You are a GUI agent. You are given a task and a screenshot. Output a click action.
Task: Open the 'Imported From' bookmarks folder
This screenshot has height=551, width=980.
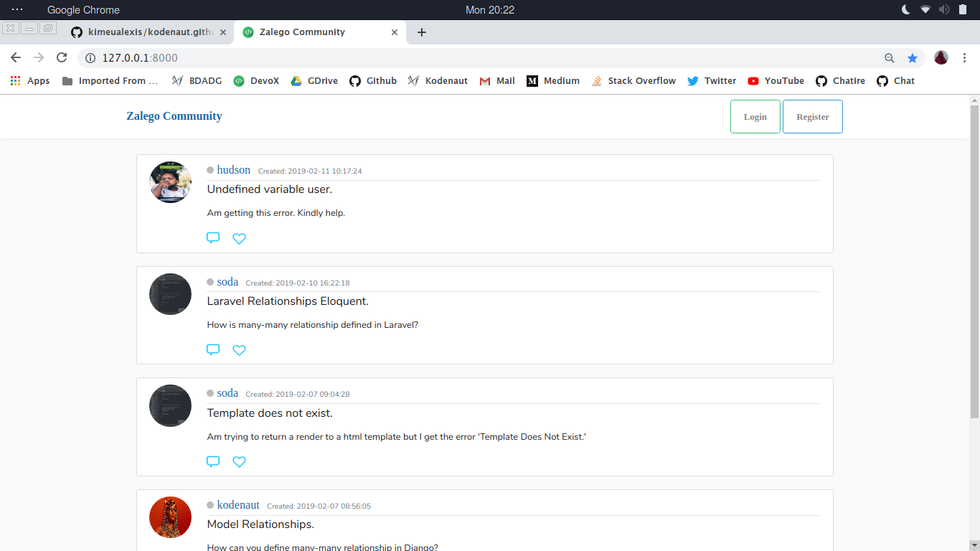(x=110, y=81)
